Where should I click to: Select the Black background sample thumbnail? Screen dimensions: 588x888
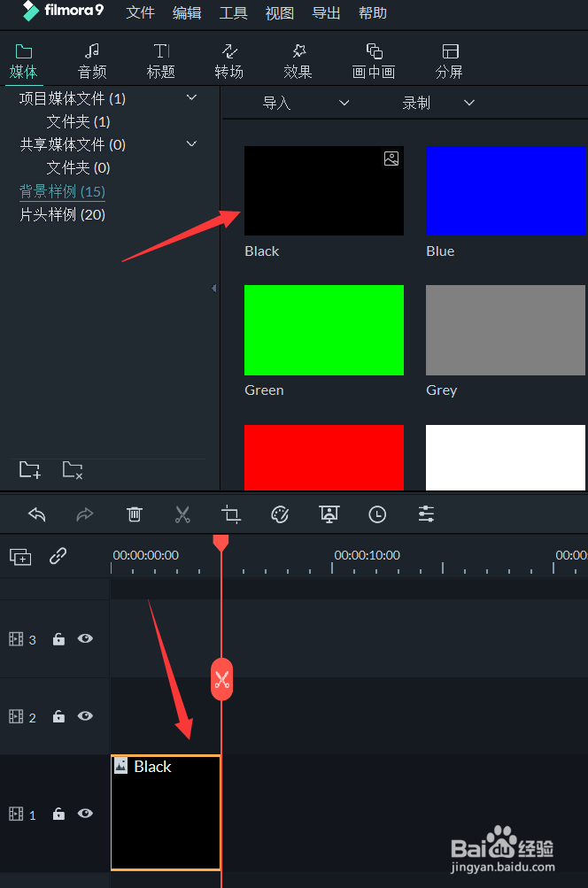[x=324, y=191]
